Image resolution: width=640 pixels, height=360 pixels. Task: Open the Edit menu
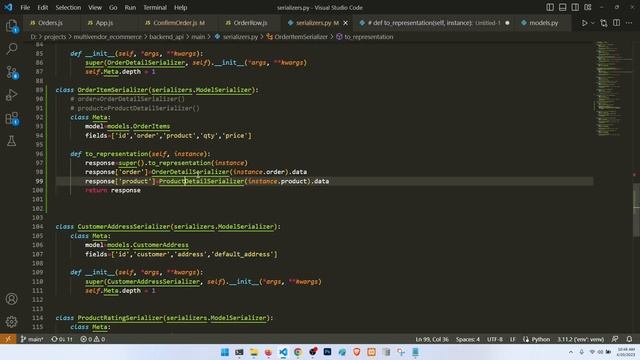(x=42, y=7)
